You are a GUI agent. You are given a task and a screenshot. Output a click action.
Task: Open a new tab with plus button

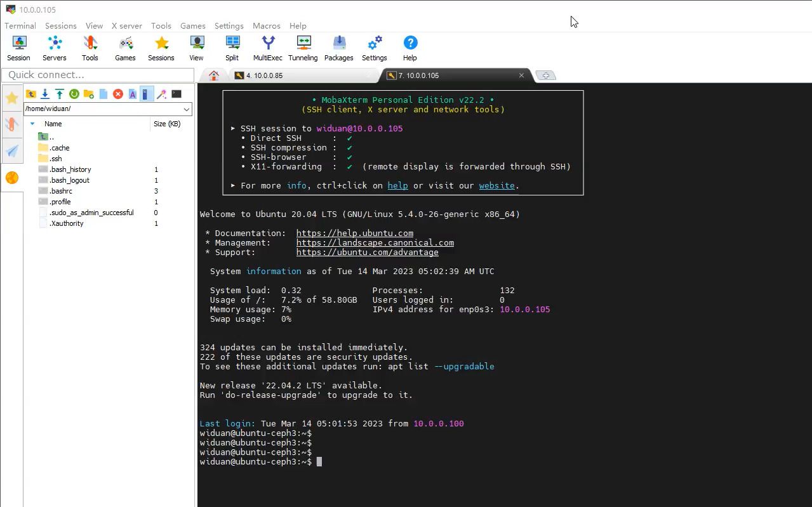[545, 75]
